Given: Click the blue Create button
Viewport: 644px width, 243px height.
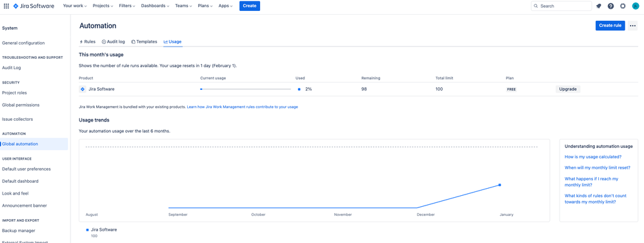Looking at the screenshot, I should tap(250, 6).
